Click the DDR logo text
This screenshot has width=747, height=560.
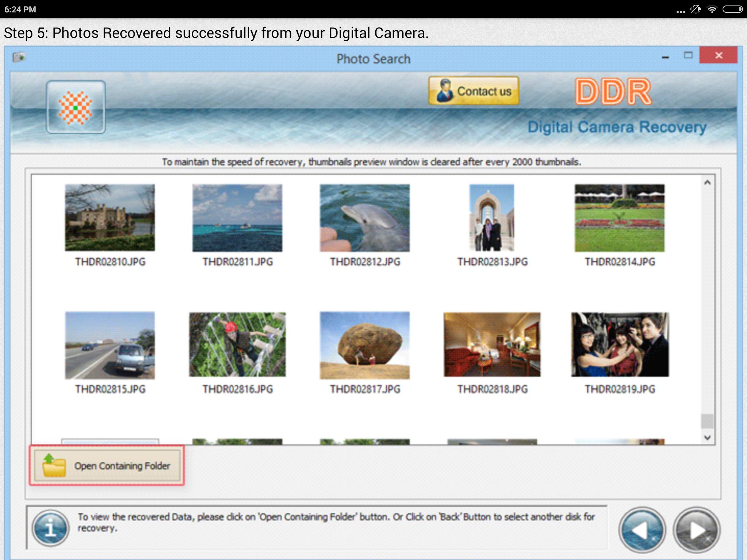[614, 92]
